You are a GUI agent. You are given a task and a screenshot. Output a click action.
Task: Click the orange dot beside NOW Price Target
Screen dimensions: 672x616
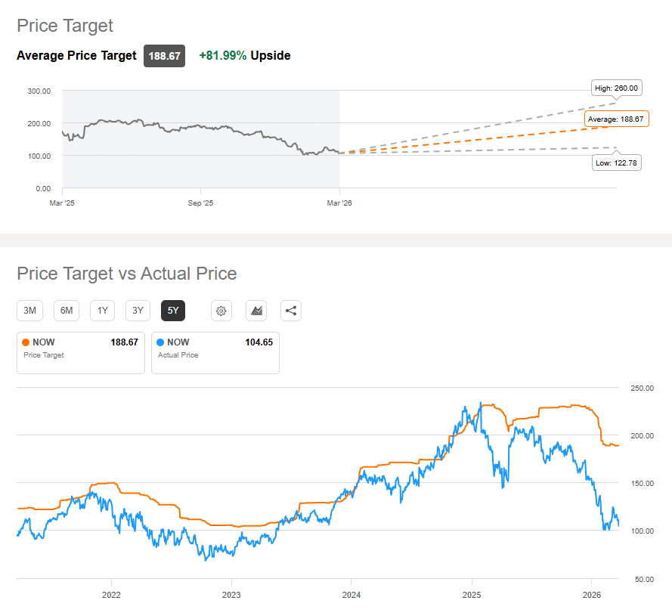click(27, 342)
